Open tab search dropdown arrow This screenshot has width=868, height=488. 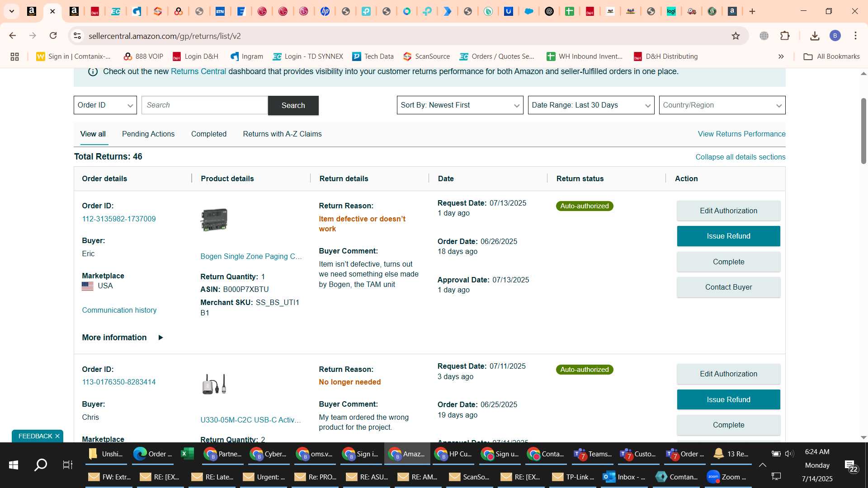[12, 11]
